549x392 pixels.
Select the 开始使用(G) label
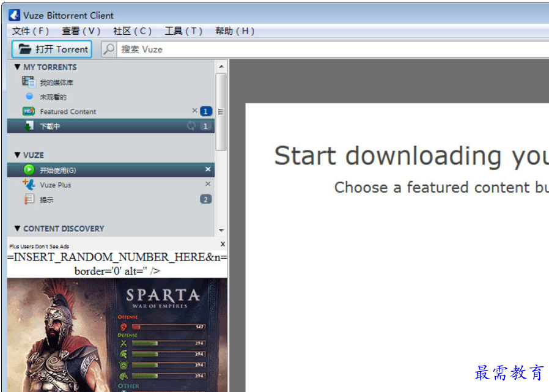point(57,171)
